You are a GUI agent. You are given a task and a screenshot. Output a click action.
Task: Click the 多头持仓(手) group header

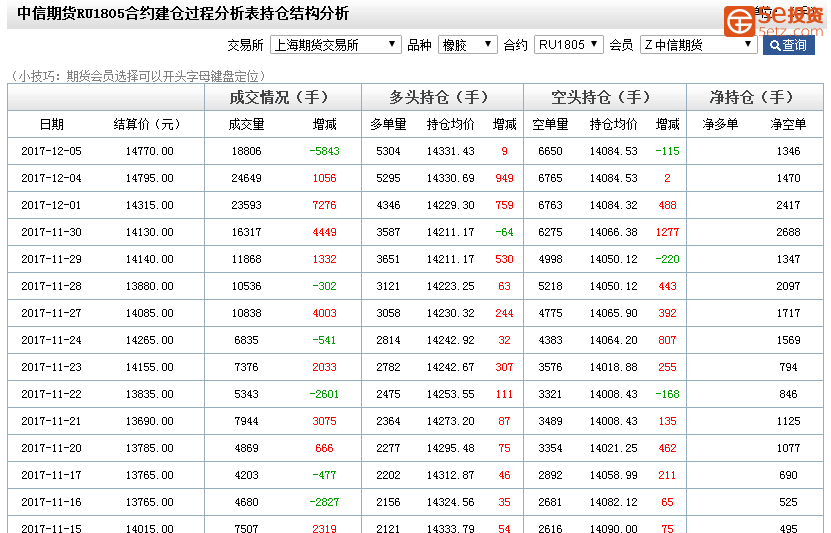coord(441,97)
